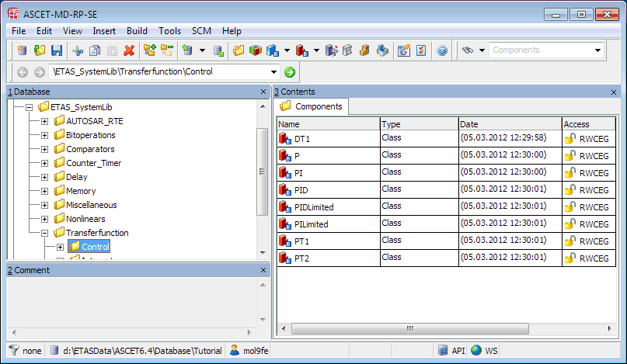Open the SCM menu

point(201,31)
